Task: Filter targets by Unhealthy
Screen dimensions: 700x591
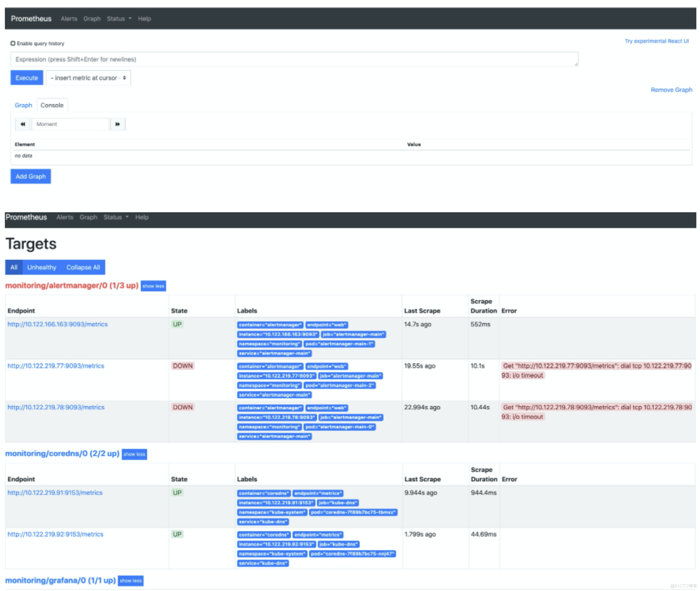Action: 42,267
